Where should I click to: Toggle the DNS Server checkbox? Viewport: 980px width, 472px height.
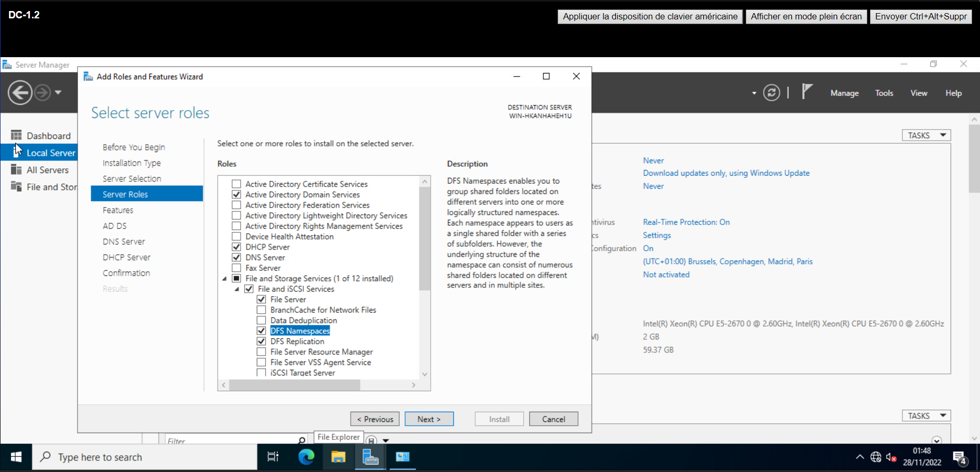[236, 258]
